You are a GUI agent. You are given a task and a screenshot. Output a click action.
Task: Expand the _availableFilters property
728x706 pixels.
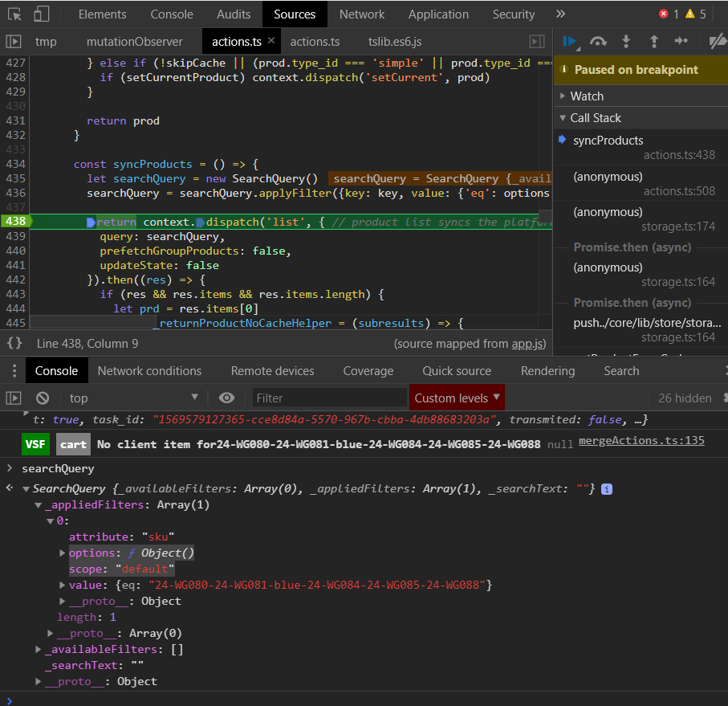click(39, 649)
